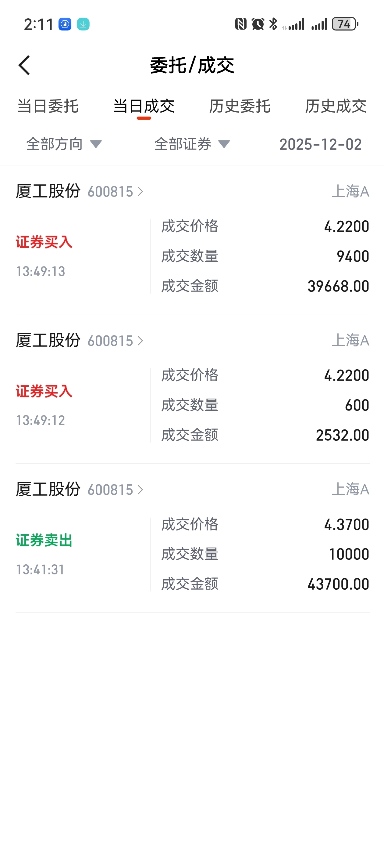The image size is (384, 868).
Task: Tap the teal download notification icon
Action: (x=83, y=24)
